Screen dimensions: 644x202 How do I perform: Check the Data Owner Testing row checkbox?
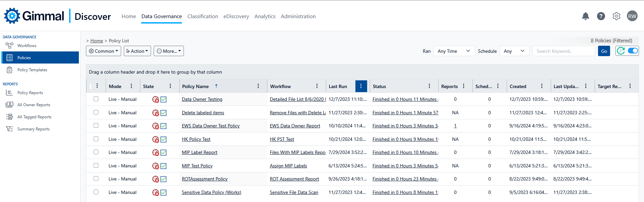pyautogui.click(x=96, y=99)
